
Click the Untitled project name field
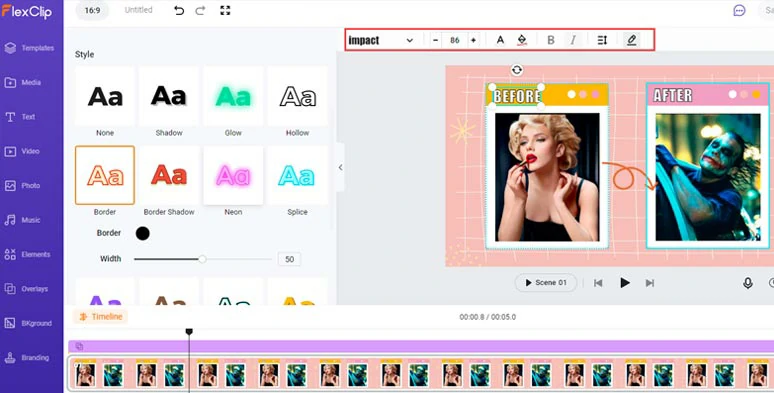[x=138, y=10]
